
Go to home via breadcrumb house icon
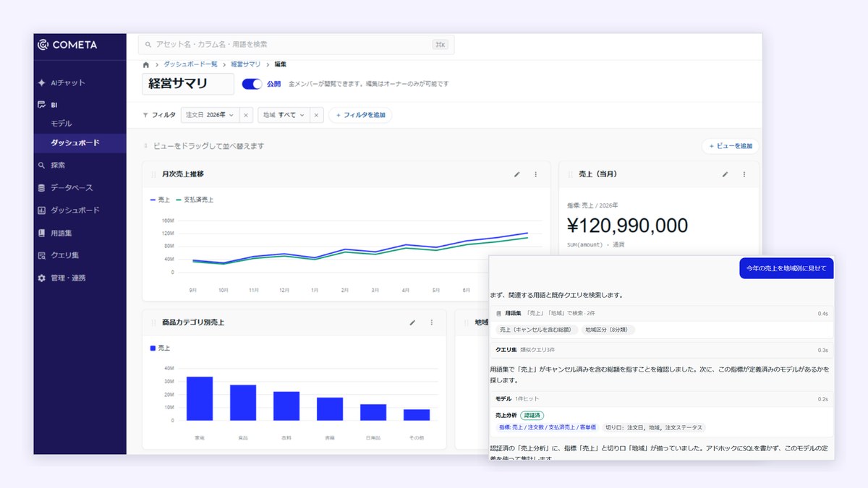coord(147,64)
